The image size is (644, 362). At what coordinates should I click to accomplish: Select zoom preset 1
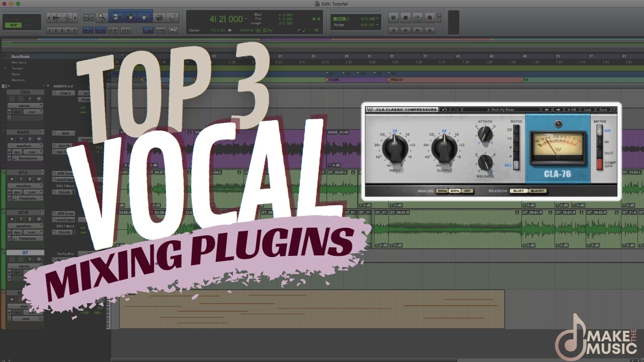[50, 30]
